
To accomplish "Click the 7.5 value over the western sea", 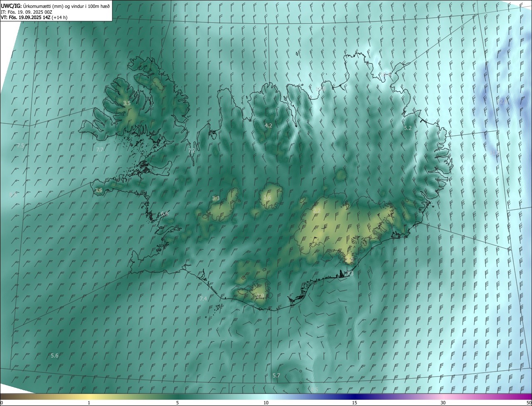I will [x=20, y=146].
